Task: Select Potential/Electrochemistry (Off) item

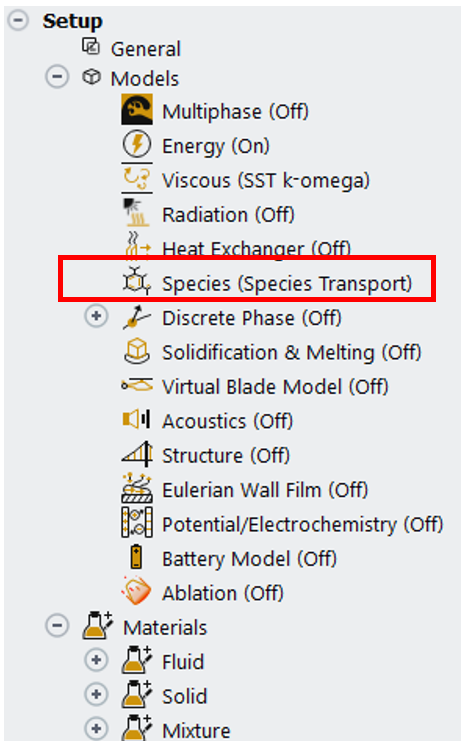Action: pyautogui.click(x=303, y=525)
